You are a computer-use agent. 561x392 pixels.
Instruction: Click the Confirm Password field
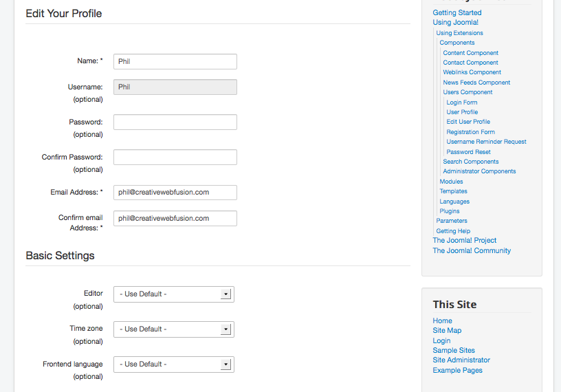point(175,157)
